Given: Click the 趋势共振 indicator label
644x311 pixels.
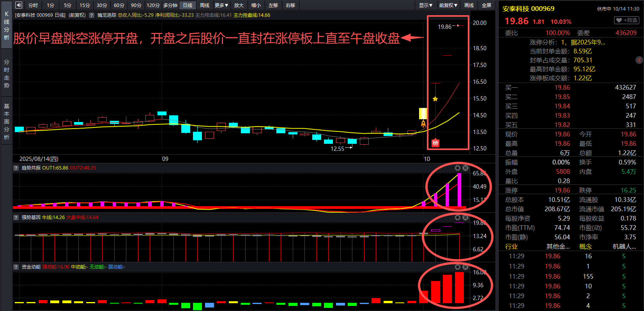Looking at the screenshot, I should click(31, 168).
